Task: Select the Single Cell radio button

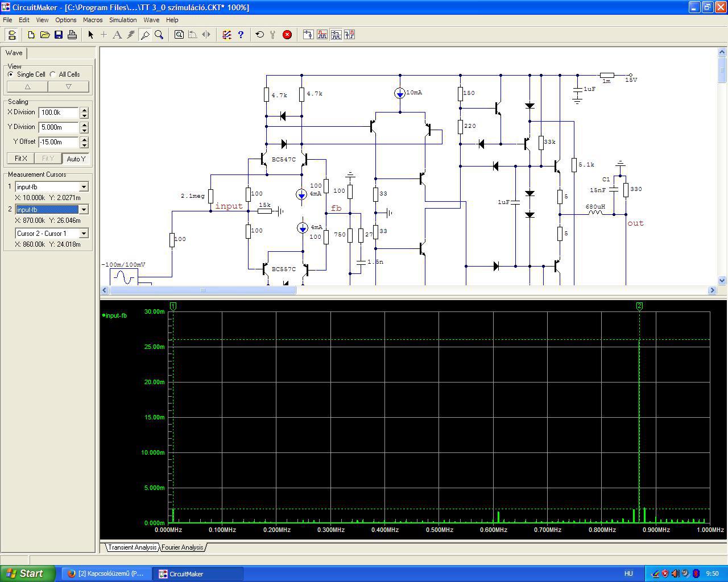Action: pyautogui.click(x=11, y=74)
